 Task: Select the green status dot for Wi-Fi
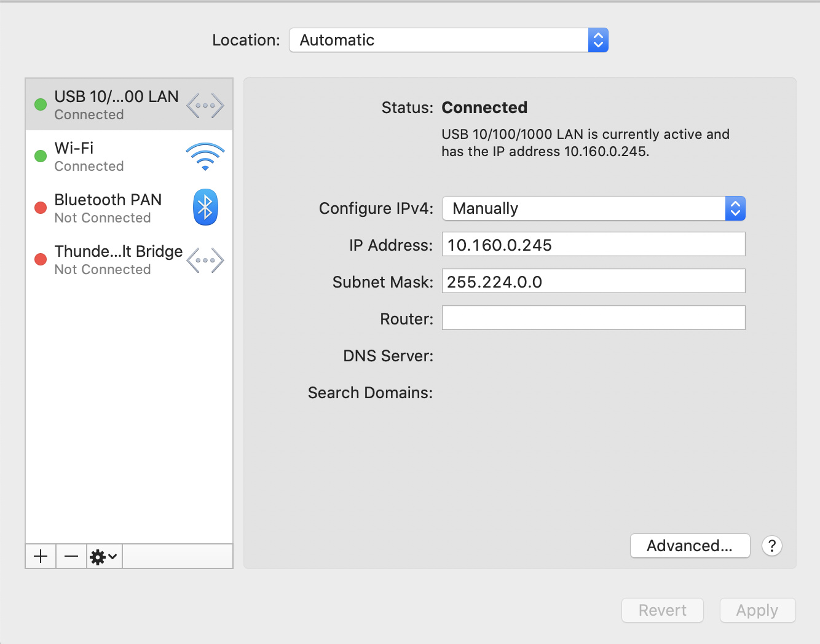[x=40, y=156]
